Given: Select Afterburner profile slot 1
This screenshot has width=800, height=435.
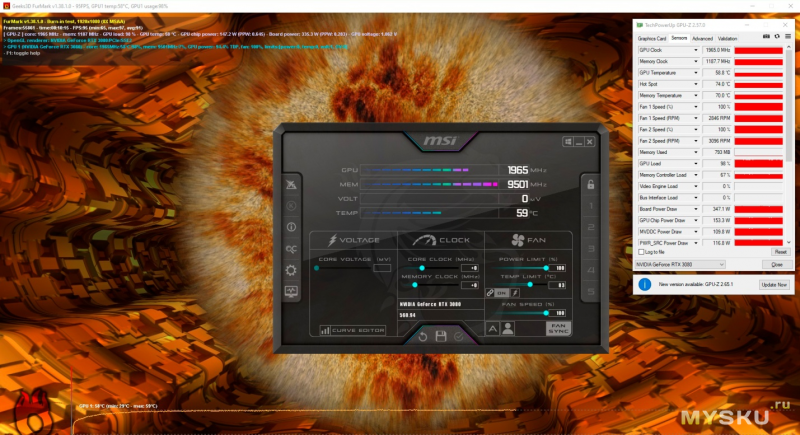Looking at the screenshot, I should [x=591, y=206].
